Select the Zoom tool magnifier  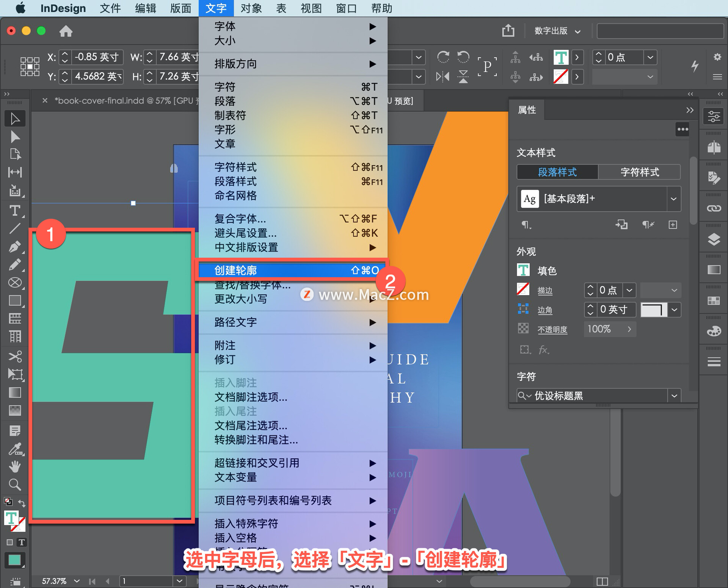pos(15,484)
